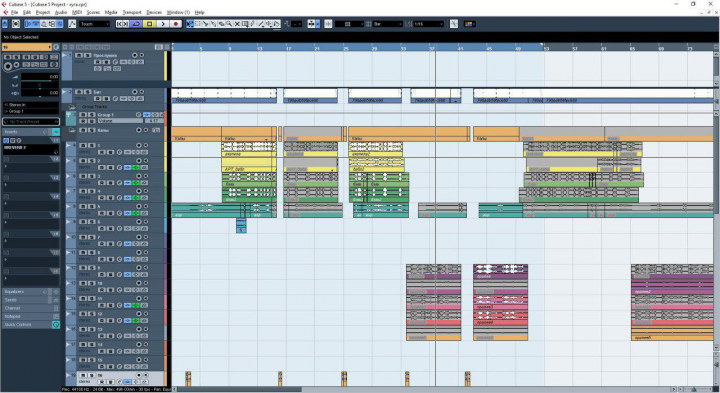Expand the Channel inspector section
Image resolution: width=720 pixels, height=393 pixels.
[31, 308]
